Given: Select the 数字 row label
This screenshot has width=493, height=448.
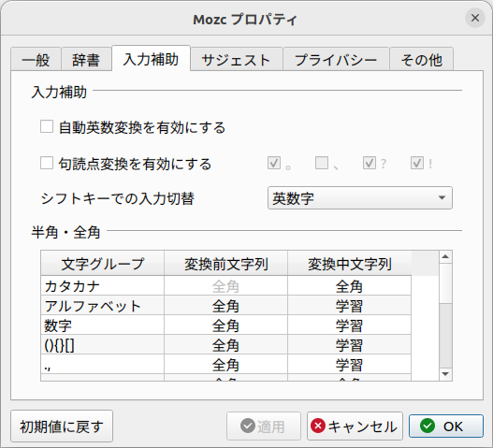Looking at the screenshot, I should click(103, 325).
